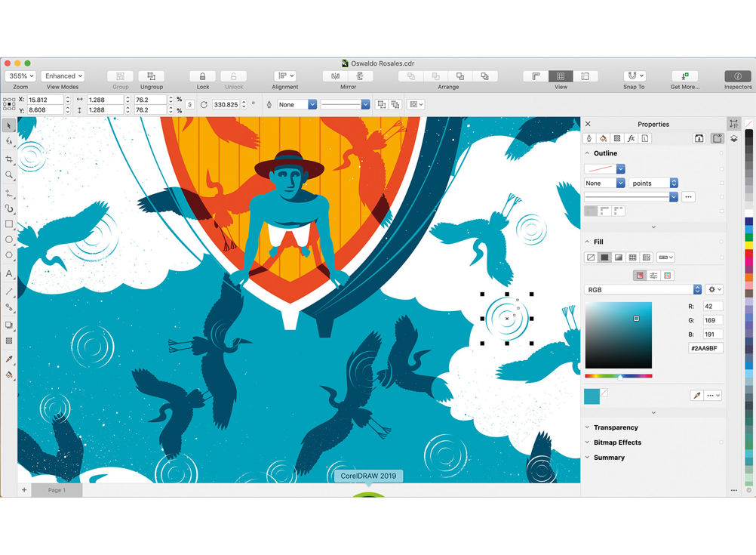This screenshot has height=555, width=756.
Task: Select the Fountain Fill type
Action: point(619,257)
